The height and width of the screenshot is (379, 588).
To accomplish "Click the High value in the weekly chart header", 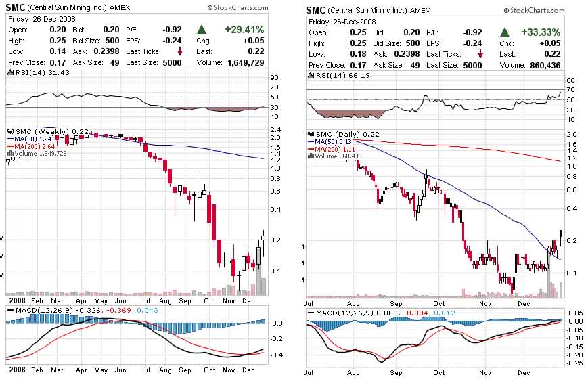I will click(58, 41).
